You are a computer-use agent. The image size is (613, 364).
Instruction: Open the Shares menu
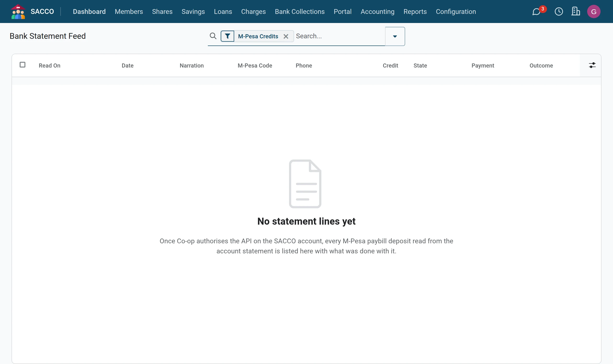pyautogui.click(x=162, y=11)
